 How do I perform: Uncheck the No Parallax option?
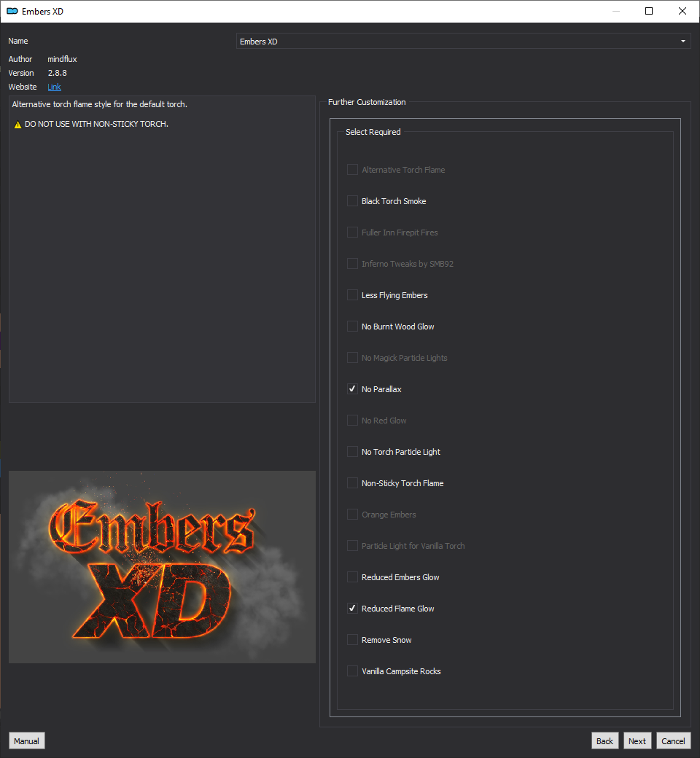(352, 389)
